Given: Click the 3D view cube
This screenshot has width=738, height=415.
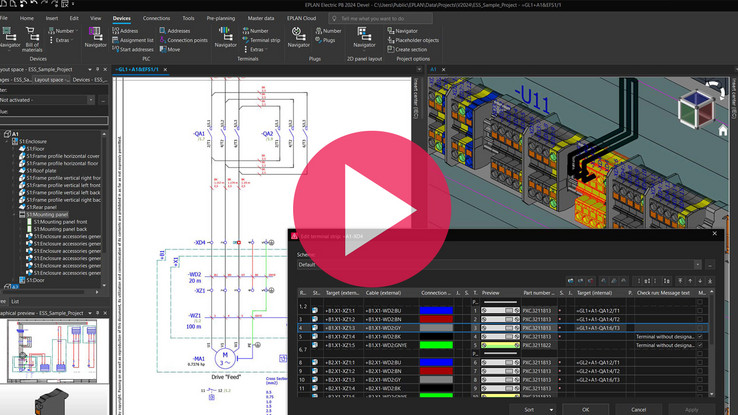Looking at the screenshot, I should pyautogui.click(x=697, y=110).
